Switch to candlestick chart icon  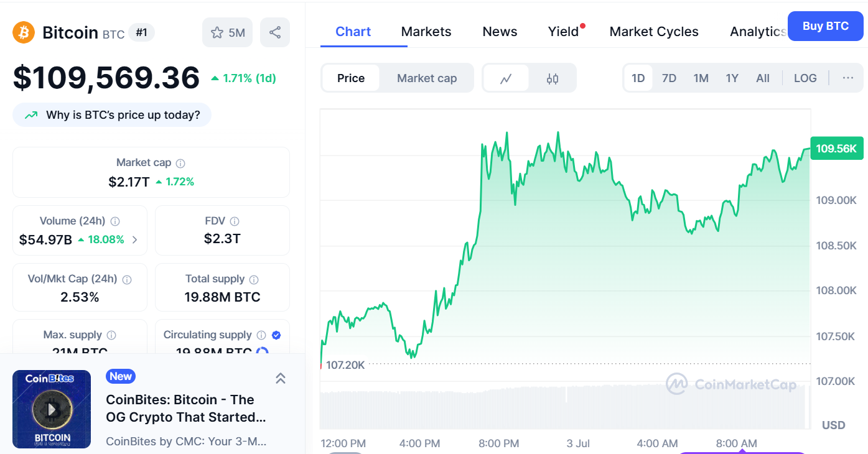click(553, 78)
